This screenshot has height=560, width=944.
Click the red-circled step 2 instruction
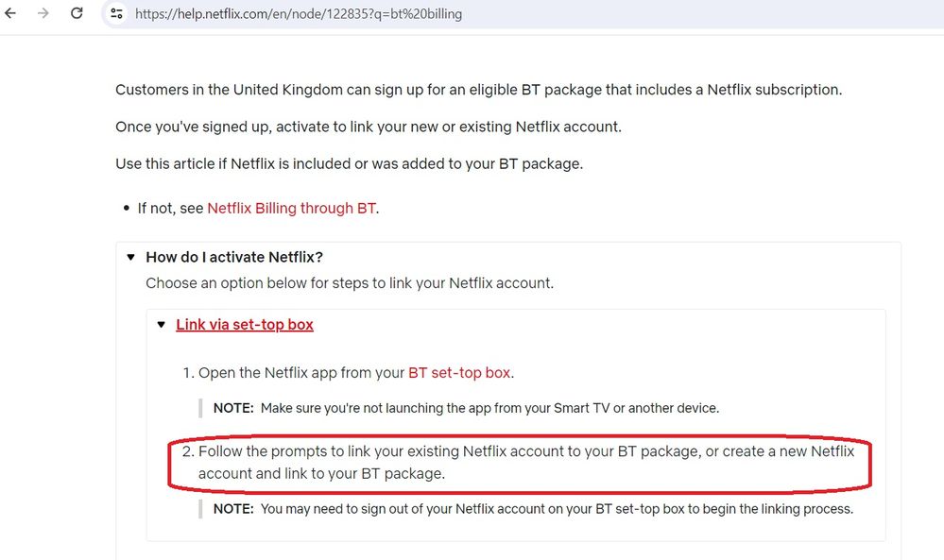(519, 462)
